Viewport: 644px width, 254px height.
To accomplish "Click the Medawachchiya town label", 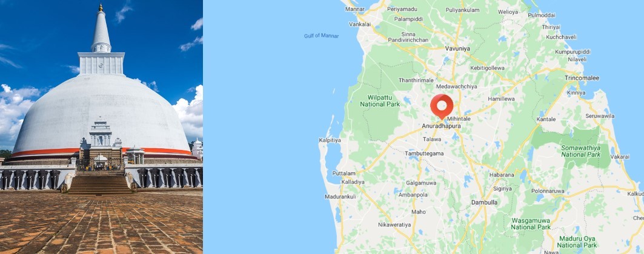I will 456,86.
